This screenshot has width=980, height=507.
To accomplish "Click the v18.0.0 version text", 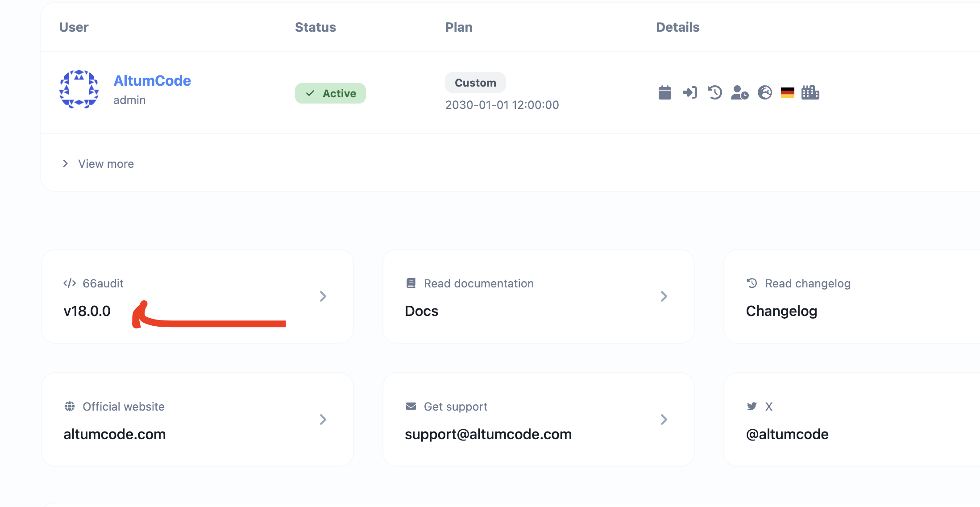I will click(x=87, y=311).
